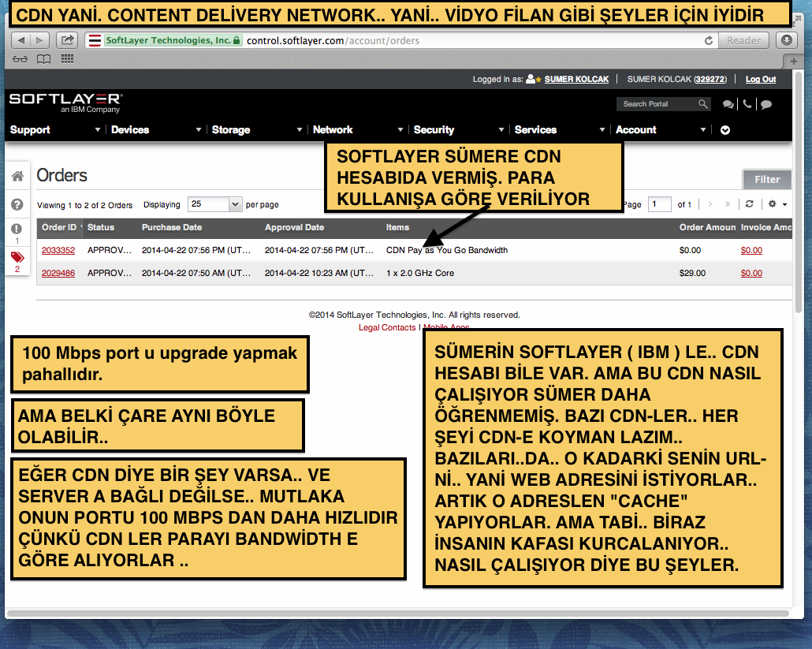The width and height of the screenshot is (812, 649).
Task: Click the home icon in left sidebar
Action: pyautogui.click(x=17, y=176)
